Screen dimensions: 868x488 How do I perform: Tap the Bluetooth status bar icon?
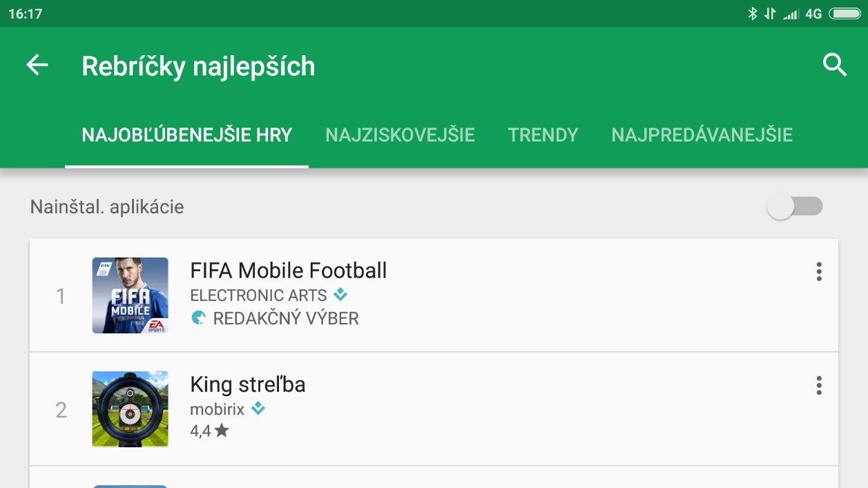pos(753,14)
